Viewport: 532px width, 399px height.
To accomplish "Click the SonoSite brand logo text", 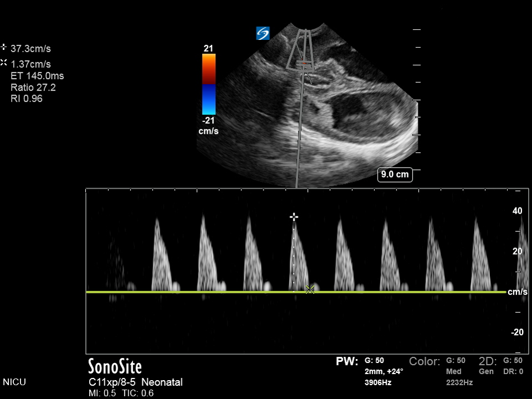I will click(x=115, y=367).
